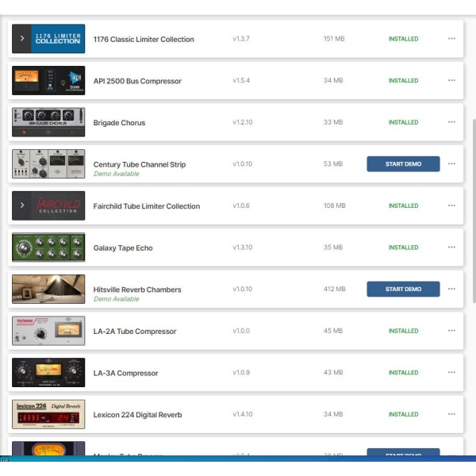Click INSTALLED status for API 2500 Bus Compressor
This screenshot has width=476, height=476.
pos(404,80)
